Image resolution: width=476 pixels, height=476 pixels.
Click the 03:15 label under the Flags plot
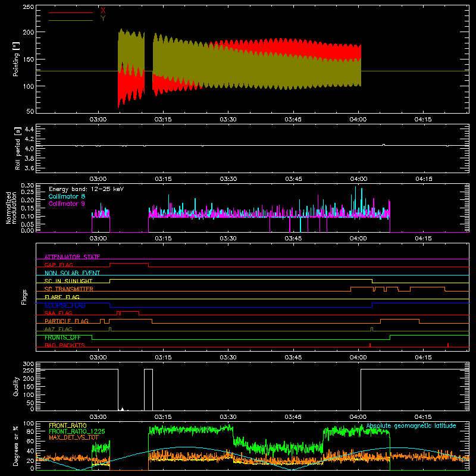(163, 358)
